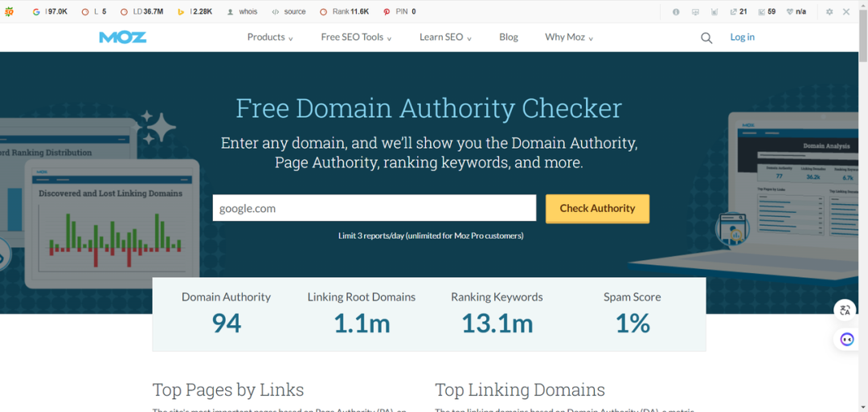Click the diagnosis monitor icon in the toolbar
This screenshot has height=412, width=868.
point(696,11)
